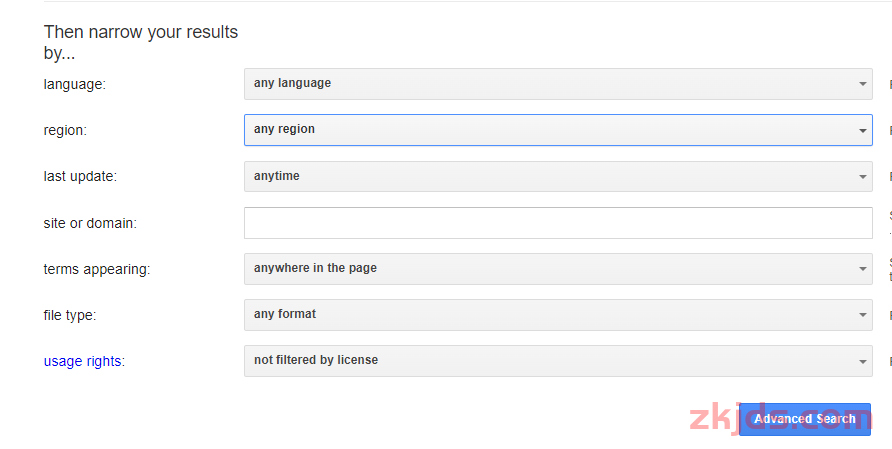Open the 'anywhere in the page' dropdown
This screenshot has width=892, height=449.
558,269
